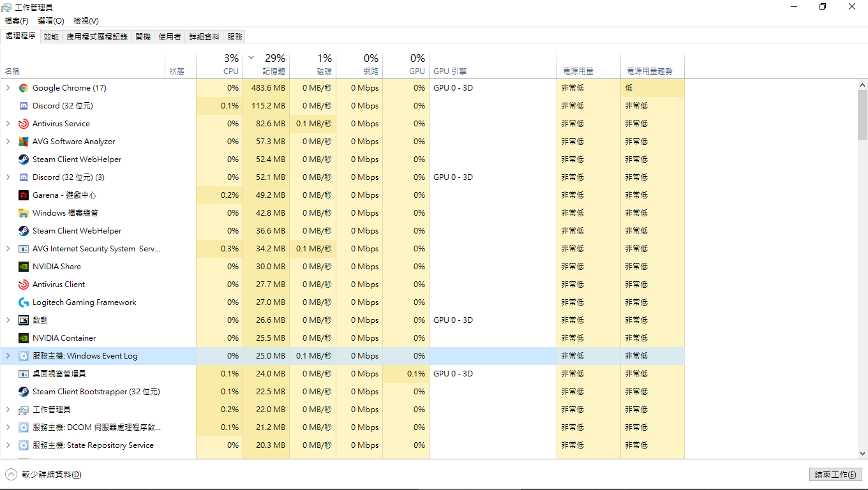Click the Antivirus Client icon
This screenshot has width=868, height=490.
(x=24, y=285)
